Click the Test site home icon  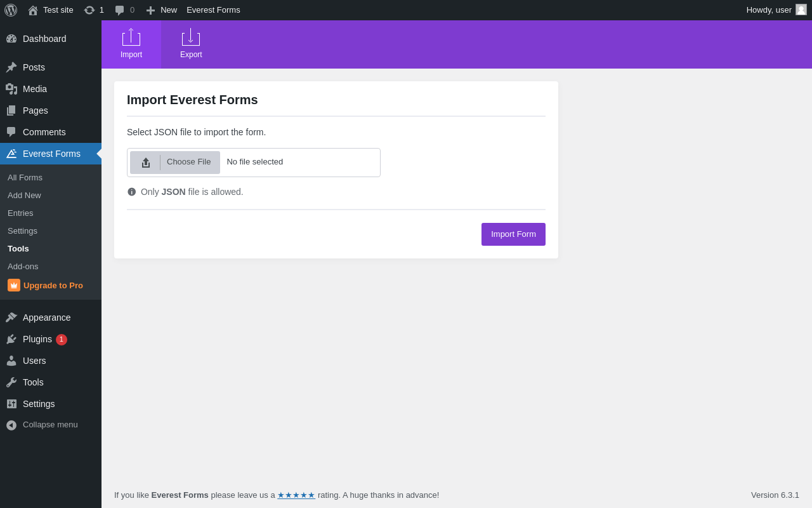coord(33,10)
